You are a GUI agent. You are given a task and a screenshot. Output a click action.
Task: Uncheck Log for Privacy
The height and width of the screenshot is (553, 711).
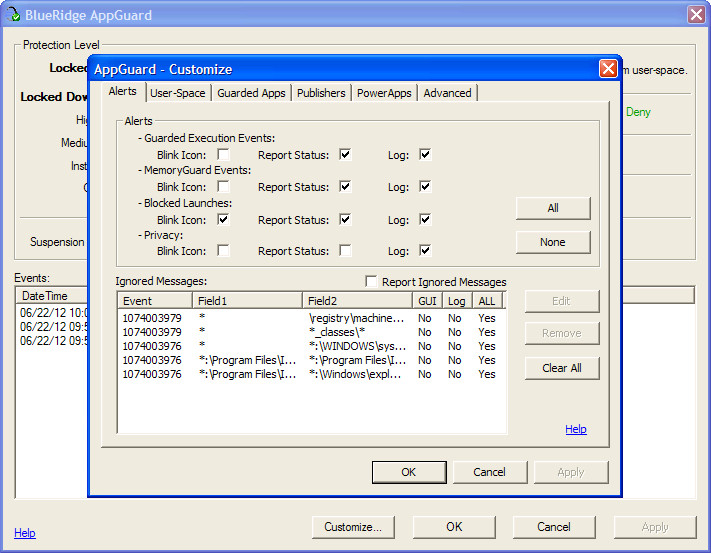[425, 251]
